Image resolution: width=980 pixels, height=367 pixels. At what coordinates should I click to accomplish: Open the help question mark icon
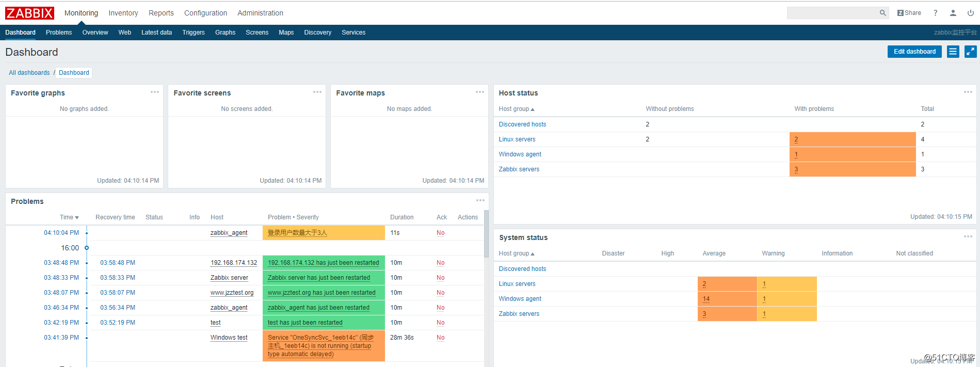[x=935, y=13]
